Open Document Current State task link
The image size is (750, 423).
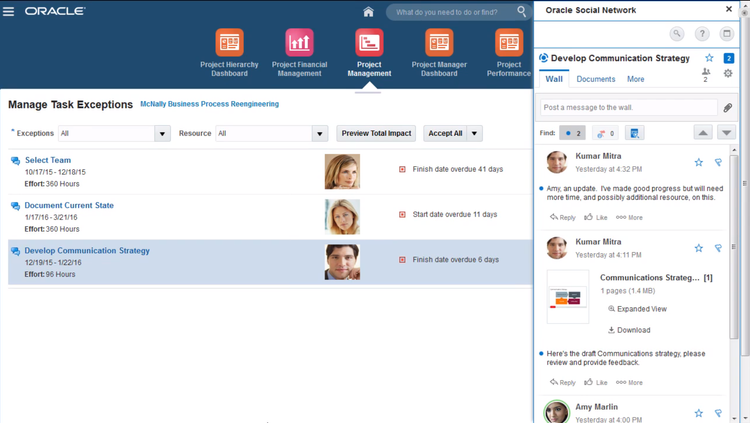(69, 205)
